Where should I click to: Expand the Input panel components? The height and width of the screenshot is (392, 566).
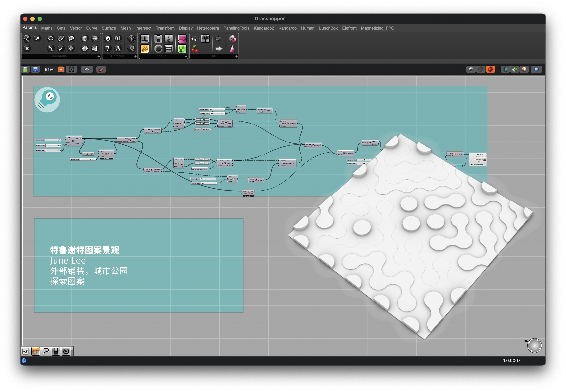(x=186, y=56)
